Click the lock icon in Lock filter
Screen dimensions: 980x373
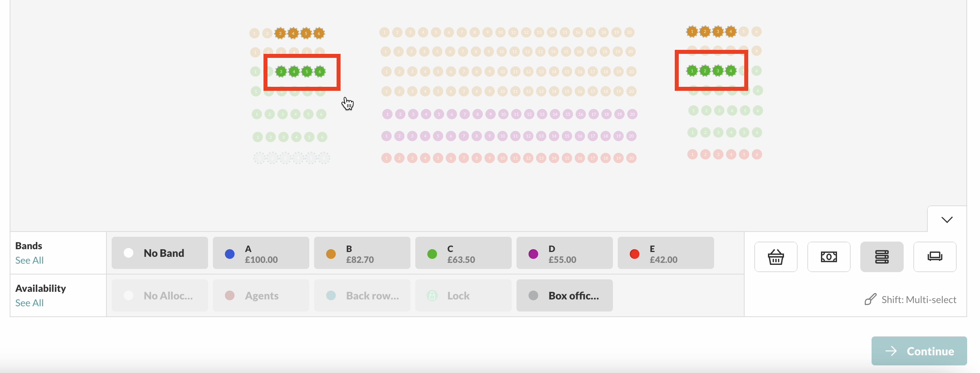tap(432, 295)
